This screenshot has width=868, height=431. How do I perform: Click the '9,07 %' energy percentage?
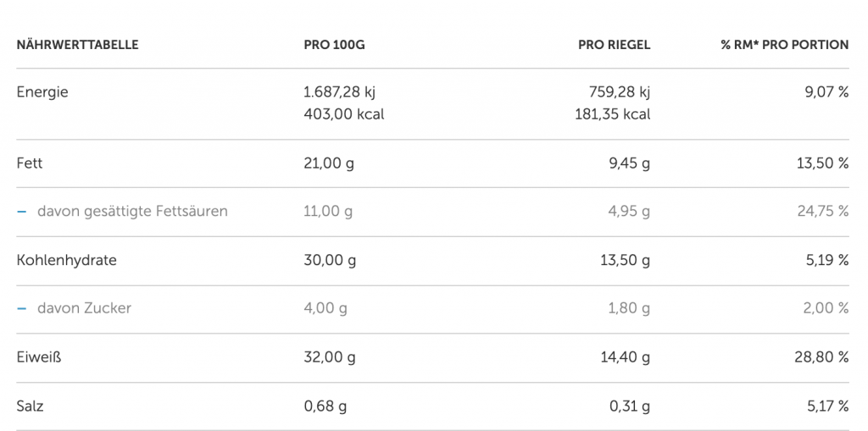pos(826,92)
